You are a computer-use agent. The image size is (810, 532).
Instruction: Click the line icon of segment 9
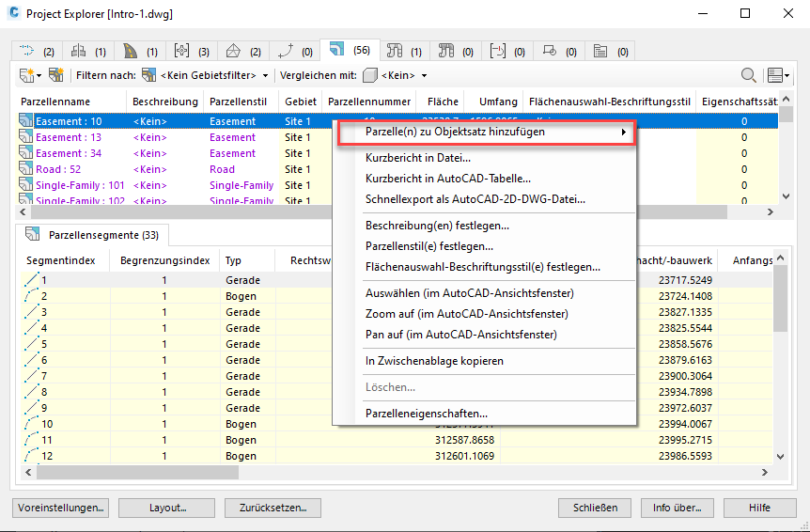pos(32,408)
